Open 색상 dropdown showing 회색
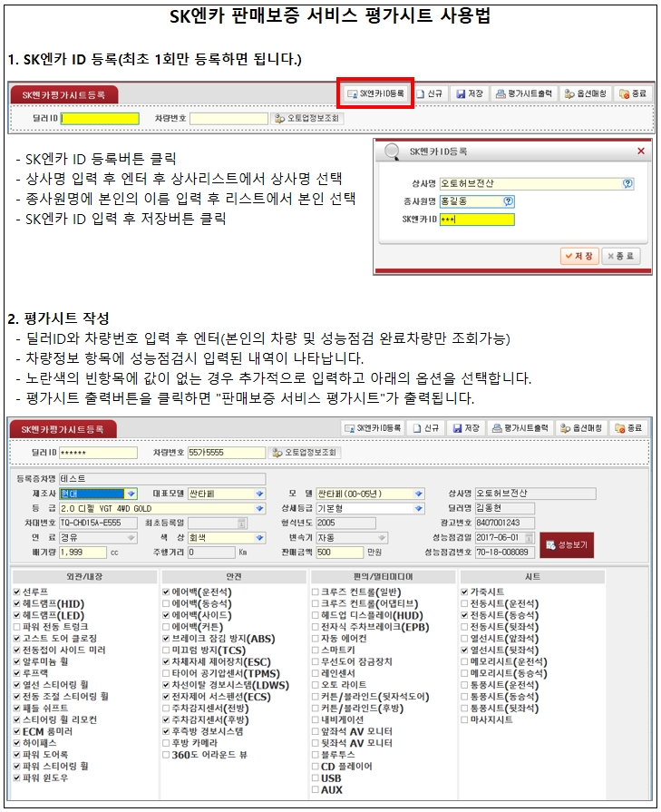 click(x=260, y=538)
